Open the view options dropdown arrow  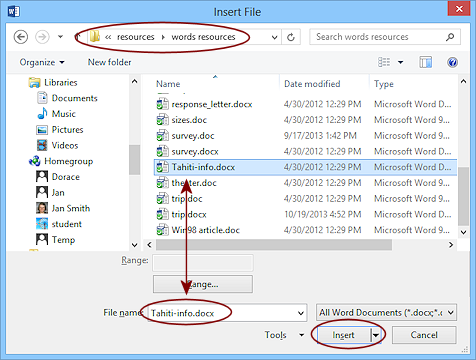click(x=400, y=62)
